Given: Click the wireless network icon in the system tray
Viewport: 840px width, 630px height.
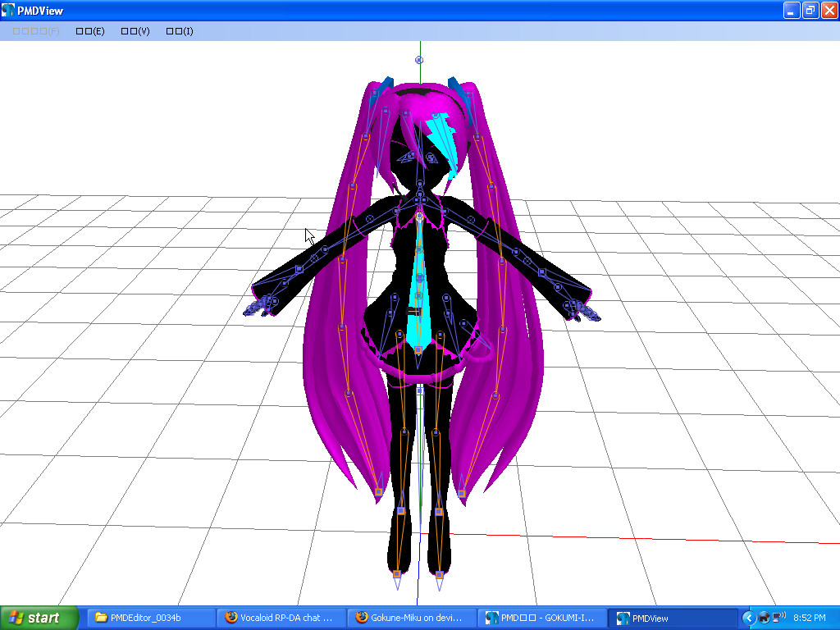Looking at the screenshot, I should point(778,617).
